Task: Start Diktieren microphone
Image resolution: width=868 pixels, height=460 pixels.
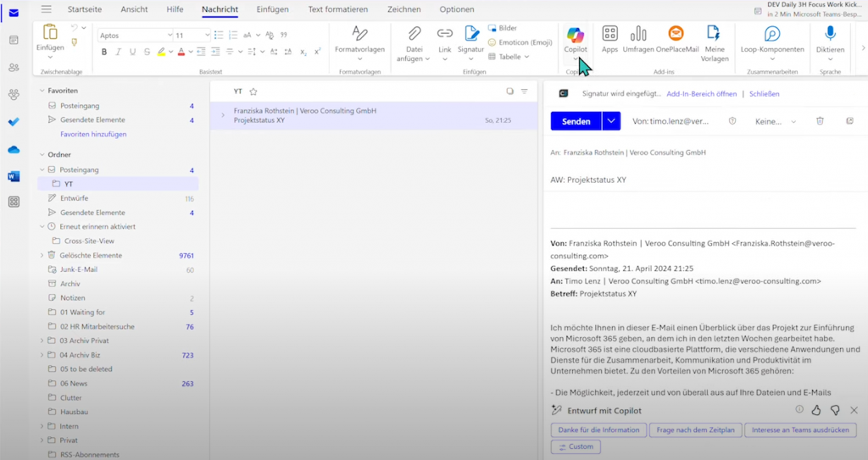Action: tap(830, 42)
